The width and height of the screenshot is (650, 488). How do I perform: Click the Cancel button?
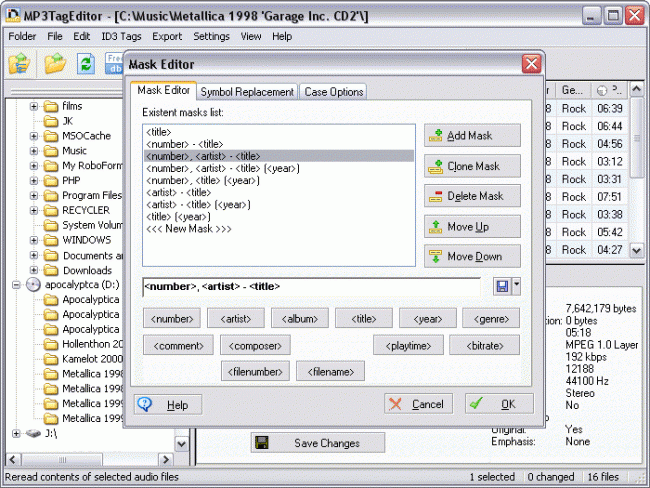coord(418,403)
